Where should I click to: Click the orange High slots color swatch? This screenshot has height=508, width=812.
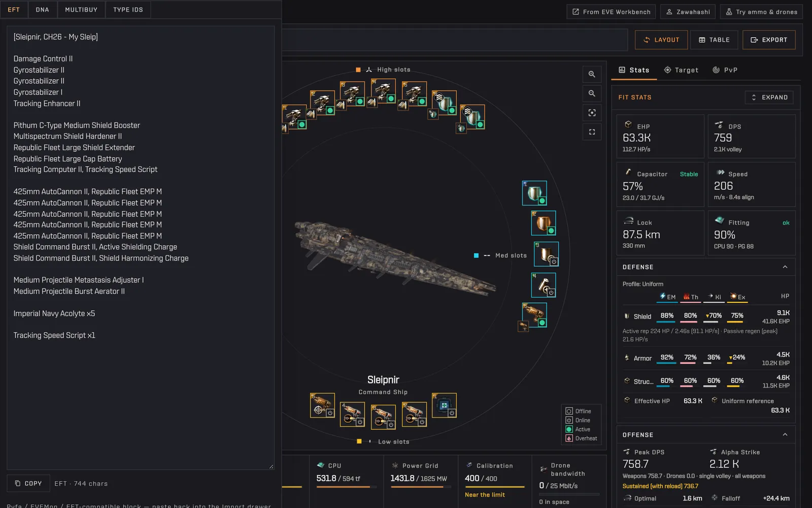point(358,70)
